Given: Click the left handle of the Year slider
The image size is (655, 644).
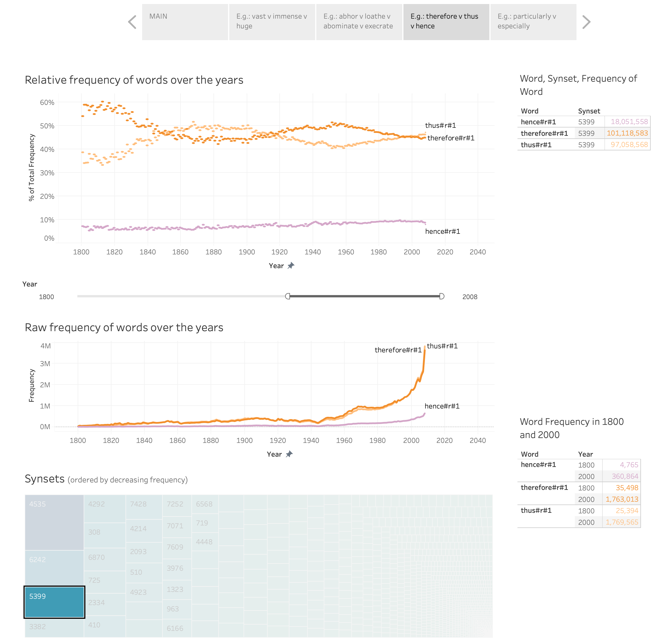Looking at the screenshot, I should pyautogui.click(x=288, y=296).
